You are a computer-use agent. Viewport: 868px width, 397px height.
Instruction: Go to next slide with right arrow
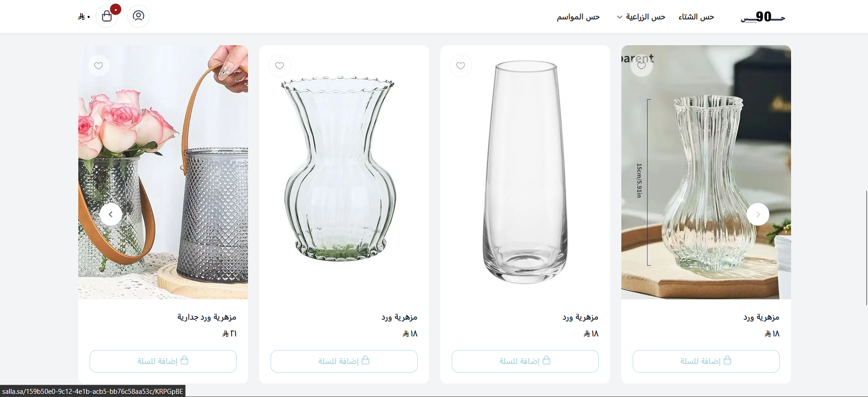pyautogui.click(x=758, y=214)
